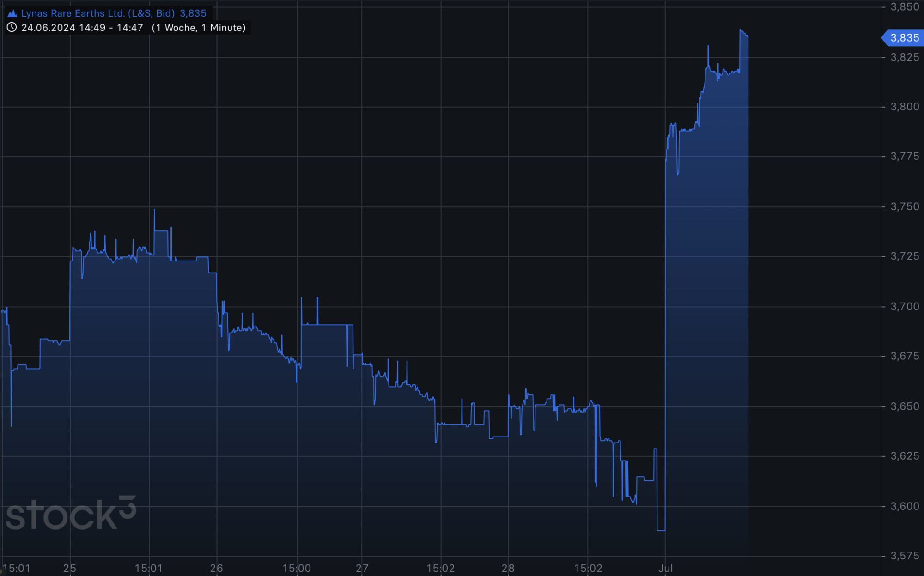Click the 28 date marker on time axis
The height and width of the screenshot is (576, 924).
tap(508, 568)
